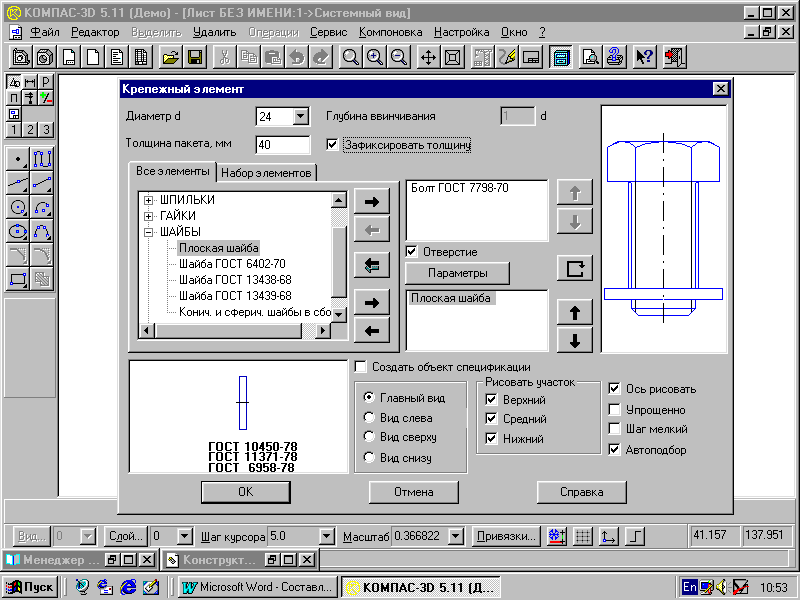Screen dimensions: 800x600
Task: Open the Редактор menu
Action: click(x=95, y=32)
